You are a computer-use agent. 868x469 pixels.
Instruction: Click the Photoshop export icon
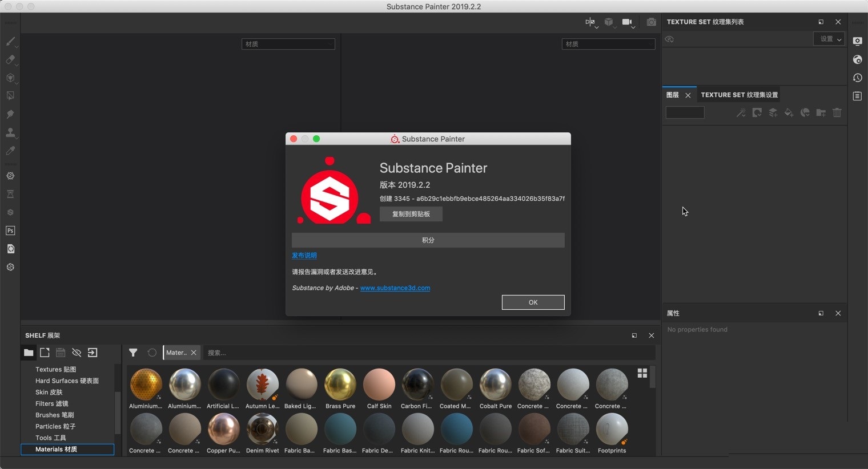10,231
